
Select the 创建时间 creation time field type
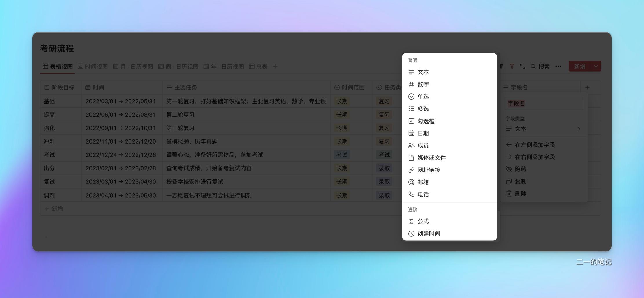(x=429, y=233)
